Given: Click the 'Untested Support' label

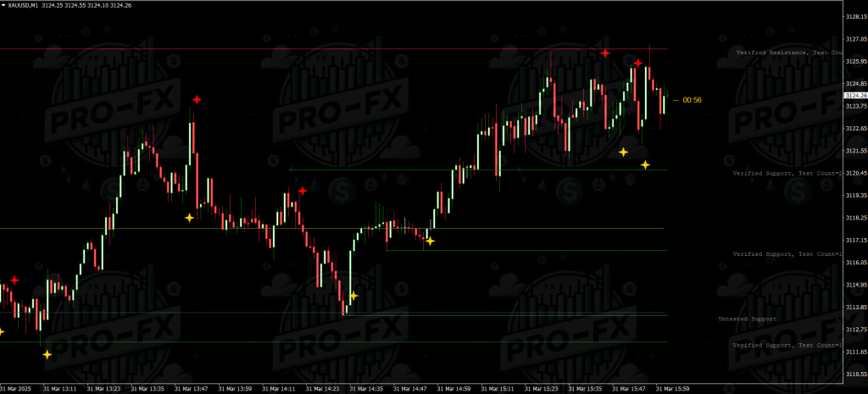Looking at the screenshot, I should pyautogui.click(x=748, y=319).
